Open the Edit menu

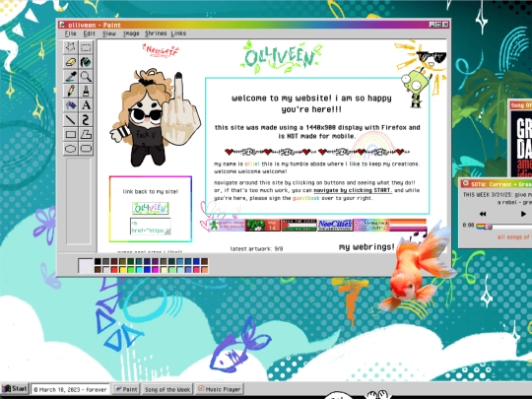point(90,33)
